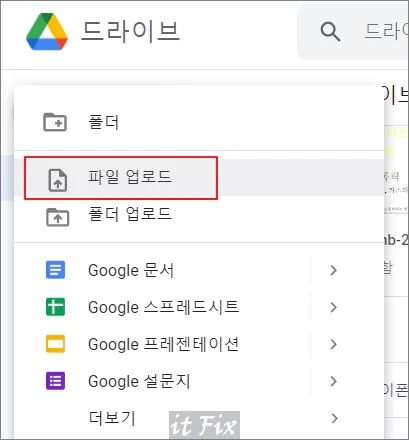Click the Google Drive logo icon
Image resolution: width=409 pixels, height=440 pixels.
[47, 32]
